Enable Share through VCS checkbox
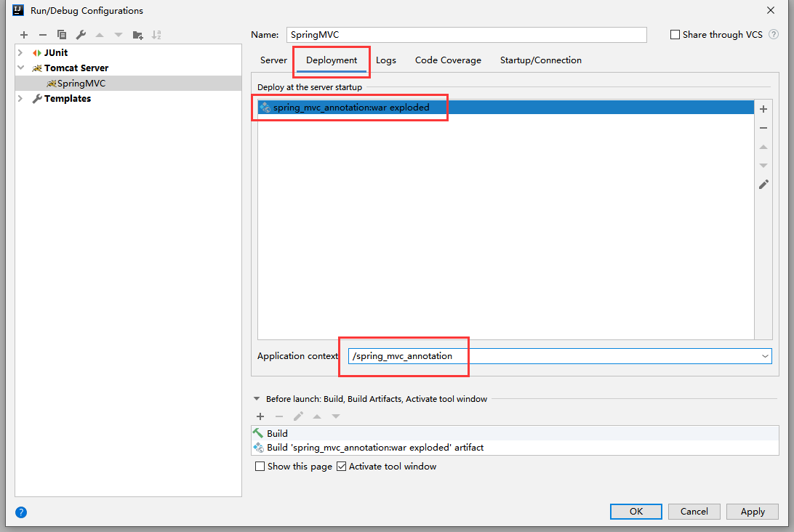The width and height of the screenshot is (794, 532). pyautogui.click(x=675, y=34)
